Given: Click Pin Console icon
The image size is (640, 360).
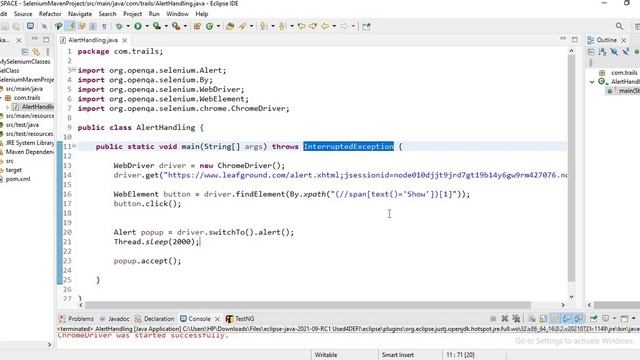Looking at the screenshot, I should [x=593, y=318].
